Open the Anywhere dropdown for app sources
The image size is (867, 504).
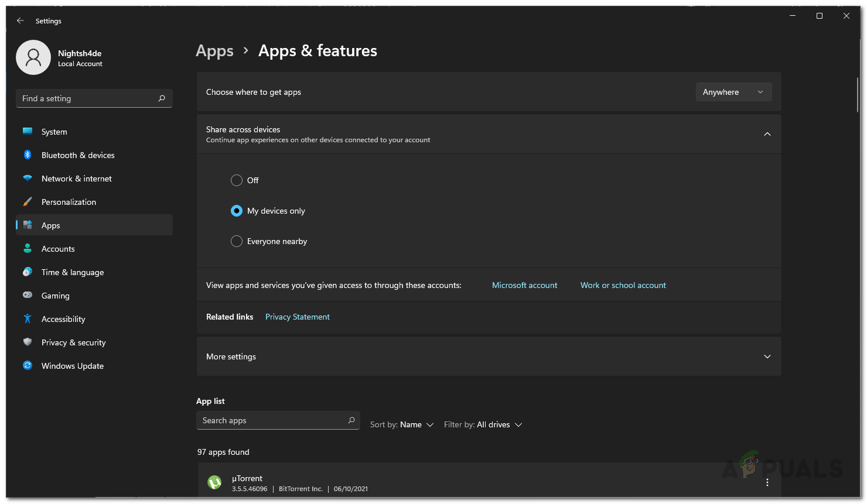[733, 92]
